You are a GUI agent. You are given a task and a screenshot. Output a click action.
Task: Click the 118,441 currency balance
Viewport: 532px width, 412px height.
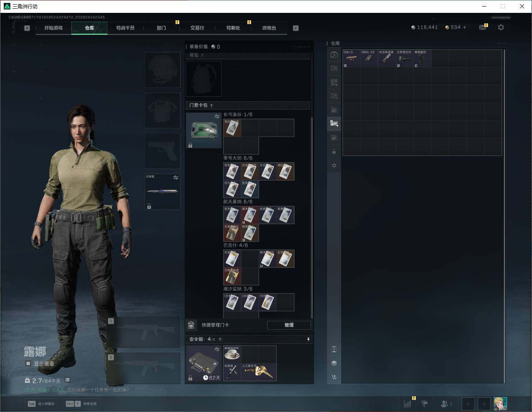click(425, 27)
